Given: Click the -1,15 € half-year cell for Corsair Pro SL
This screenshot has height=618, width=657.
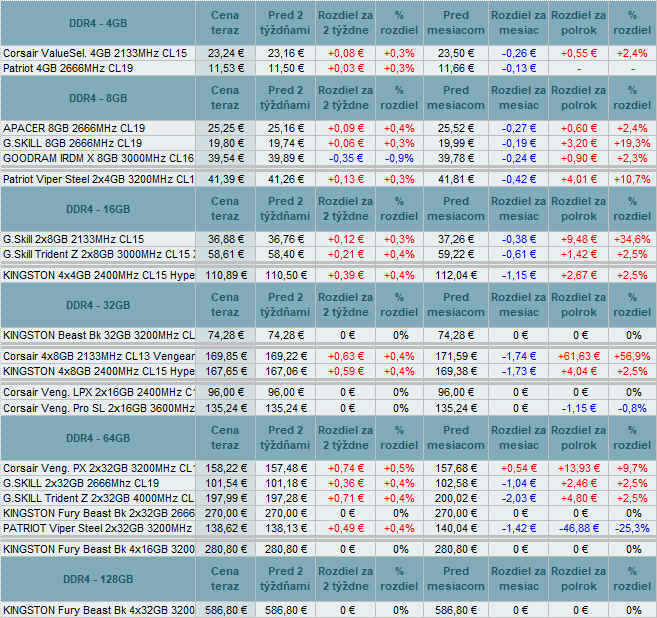Looking at the screenshot, I should (x=579, y=408).
